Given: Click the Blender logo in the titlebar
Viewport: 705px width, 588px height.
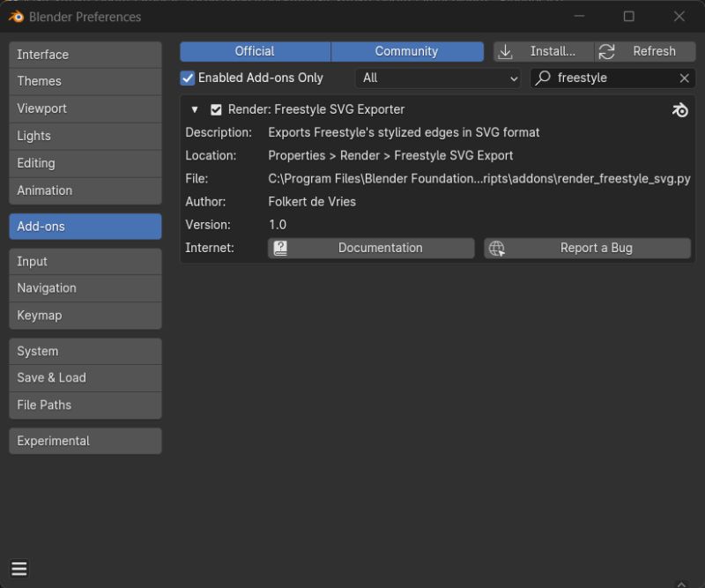Looking at the screenshot, I should click(14, 17).
